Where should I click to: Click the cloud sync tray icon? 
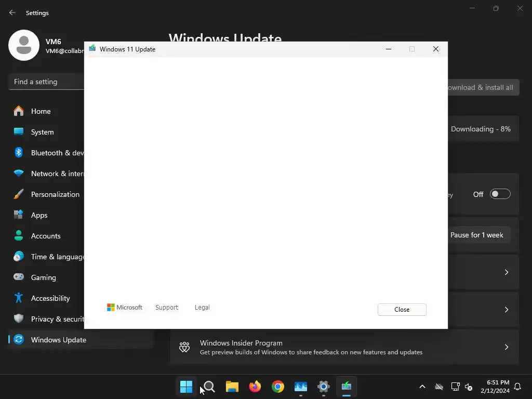439,387
